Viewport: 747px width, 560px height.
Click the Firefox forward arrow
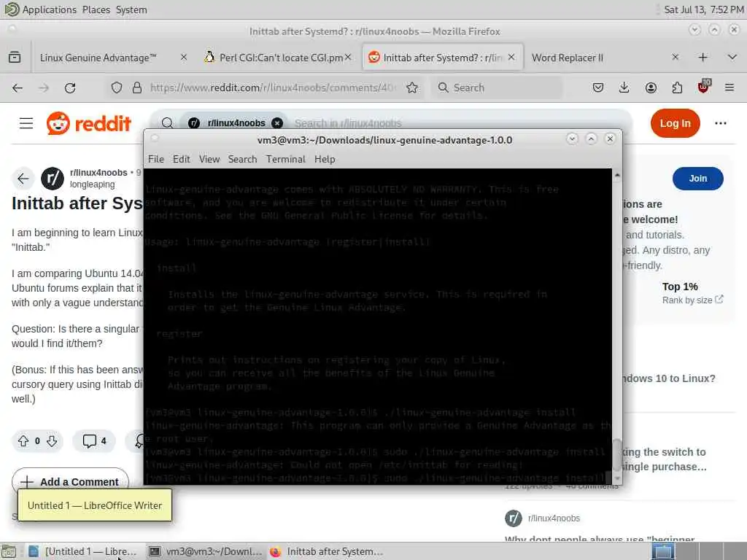[x=44, y=87]
